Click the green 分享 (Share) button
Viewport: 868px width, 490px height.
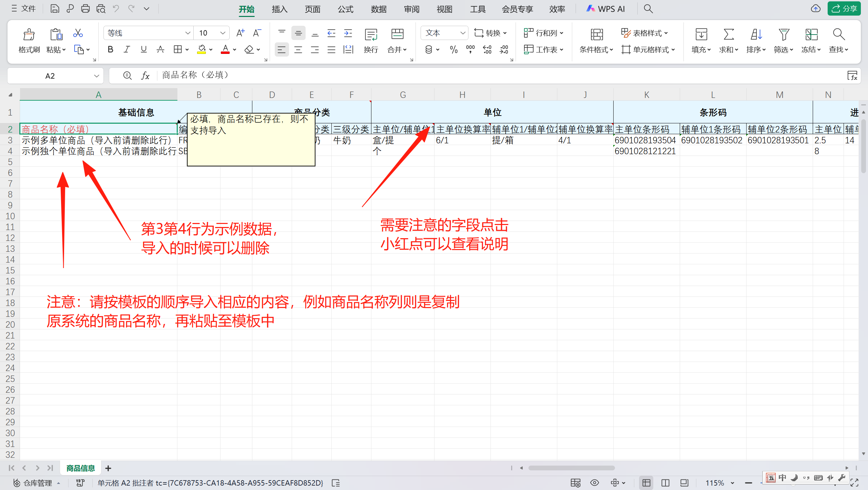click(x=844, y=9)
